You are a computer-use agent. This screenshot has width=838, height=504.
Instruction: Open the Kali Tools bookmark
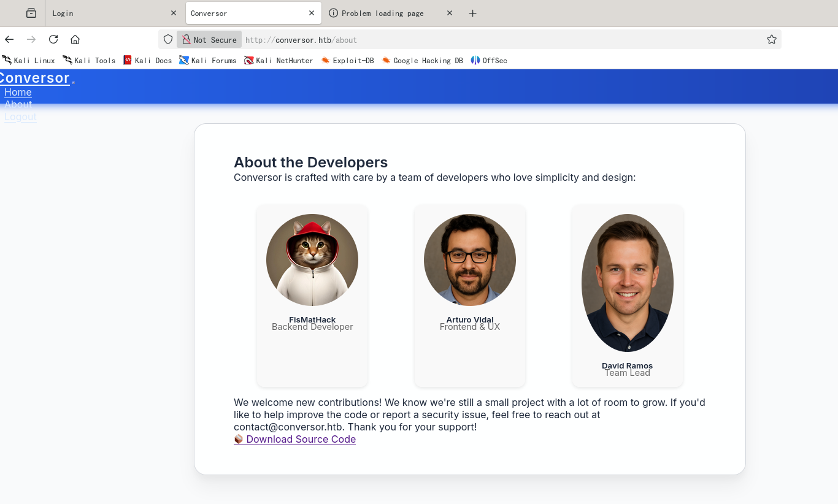89,61
